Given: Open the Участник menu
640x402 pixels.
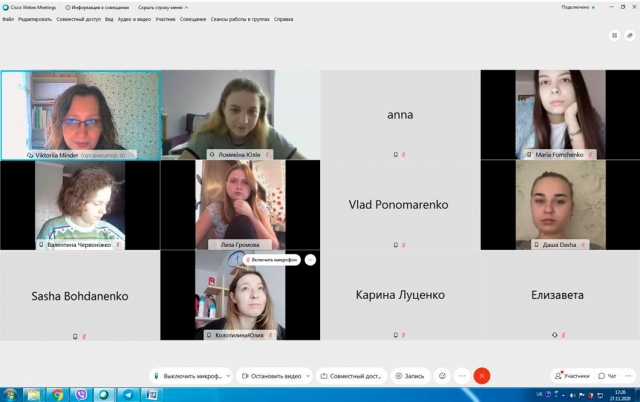Looking at the screenshot, I should 165,19.
